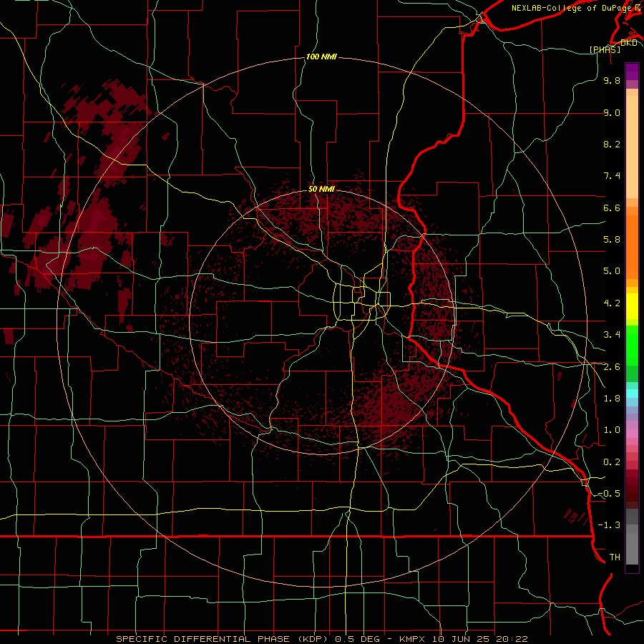644x644 pixels.
Task: Click the 2.6 scale value
Action: click(612, 367)
